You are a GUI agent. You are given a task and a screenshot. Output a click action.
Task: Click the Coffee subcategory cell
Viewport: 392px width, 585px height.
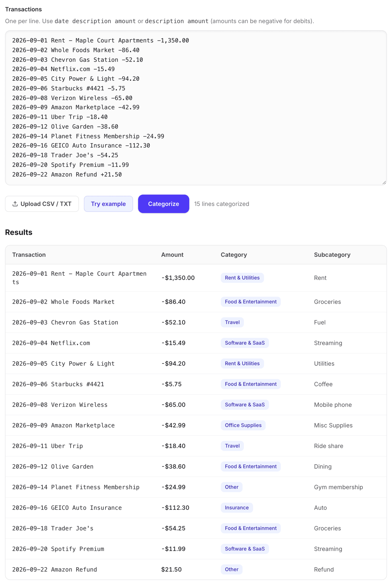[x=323, y=384]
